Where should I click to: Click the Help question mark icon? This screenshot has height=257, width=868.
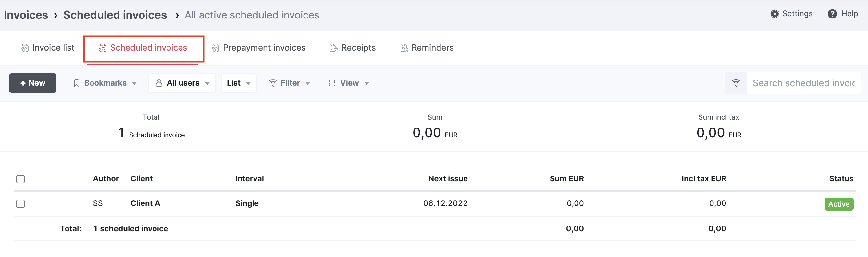[832, 14]
